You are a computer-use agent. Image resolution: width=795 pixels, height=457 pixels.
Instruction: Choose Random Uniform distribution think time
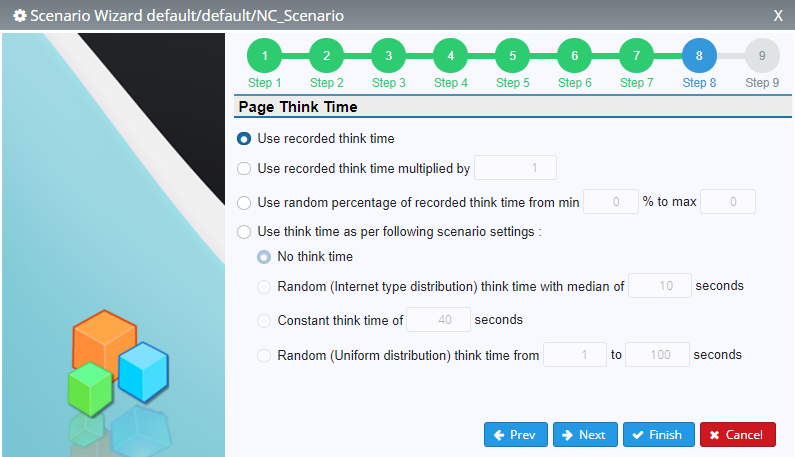(264, 355)
